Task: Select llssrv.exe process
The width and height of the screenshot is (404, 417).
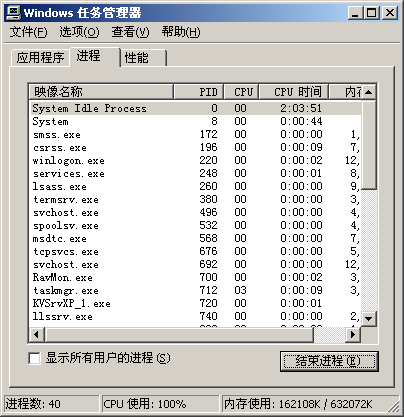Action: click(195, 316)
